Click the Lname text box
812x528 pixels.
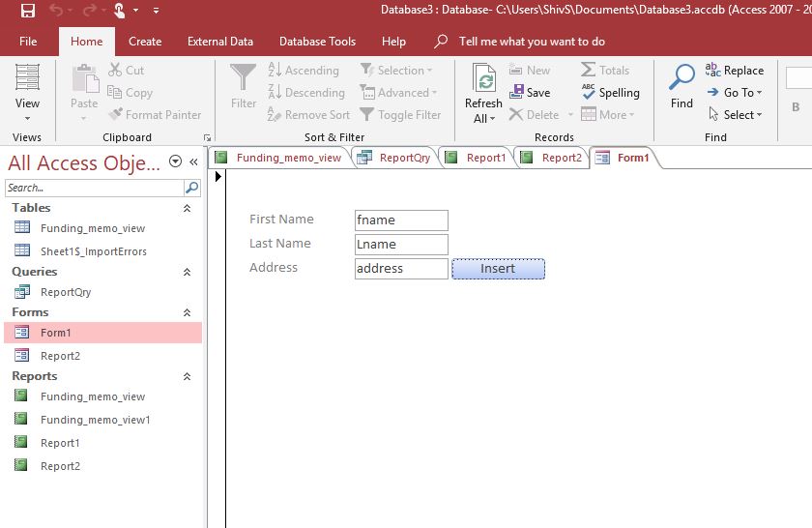tap(401, 245)
